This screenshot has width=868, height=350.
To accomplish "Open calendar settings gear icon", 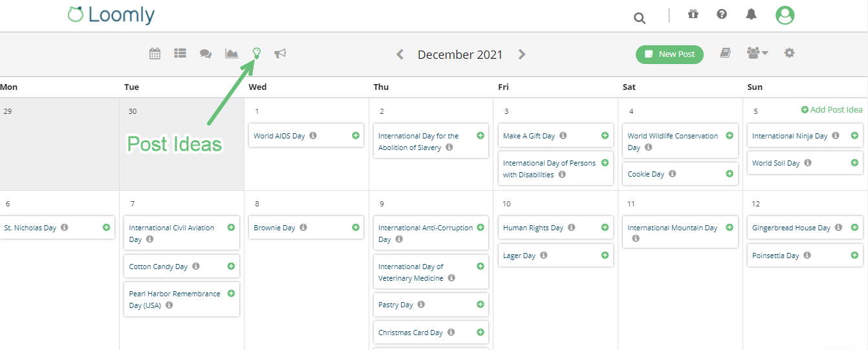I will click(x=789, y=53).
